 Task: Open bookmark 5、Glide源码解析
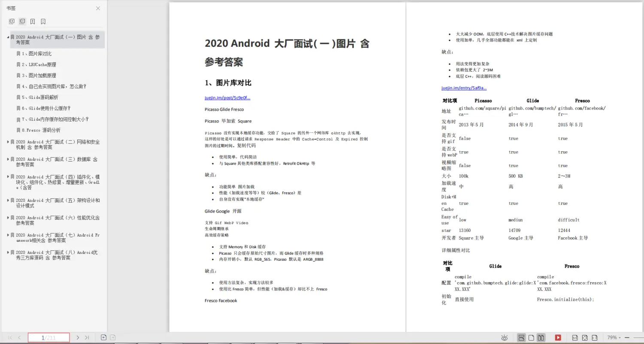point(40,97)
